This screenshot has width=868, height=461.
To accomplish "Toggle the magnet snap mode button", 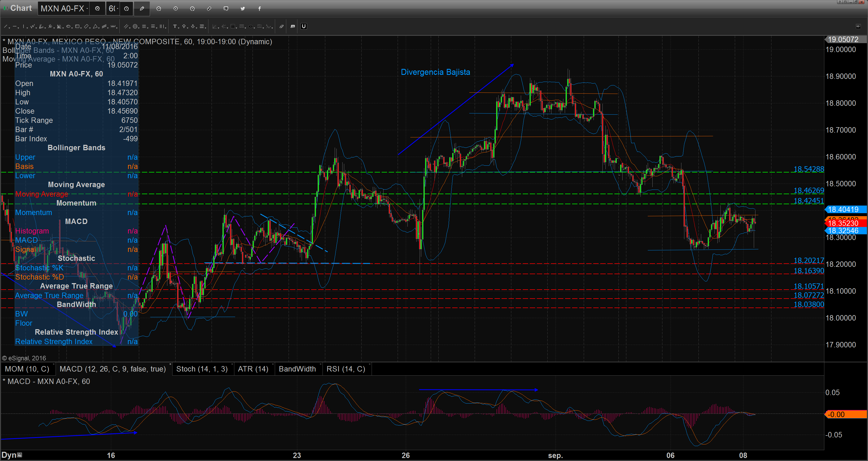I will coord(304,26).
